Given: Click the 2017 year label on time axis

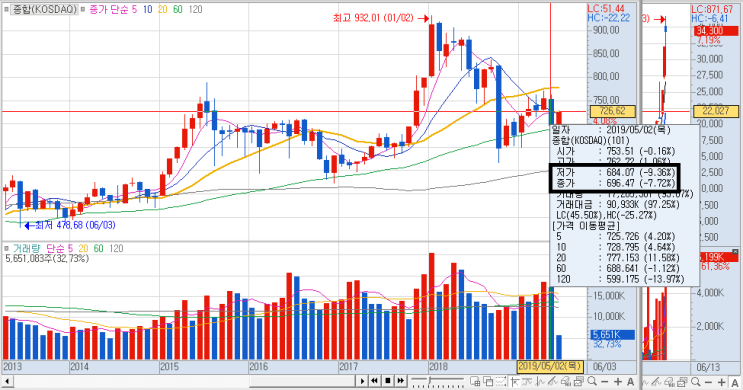Looking at the screenshot, I should (x=348, y=366).
